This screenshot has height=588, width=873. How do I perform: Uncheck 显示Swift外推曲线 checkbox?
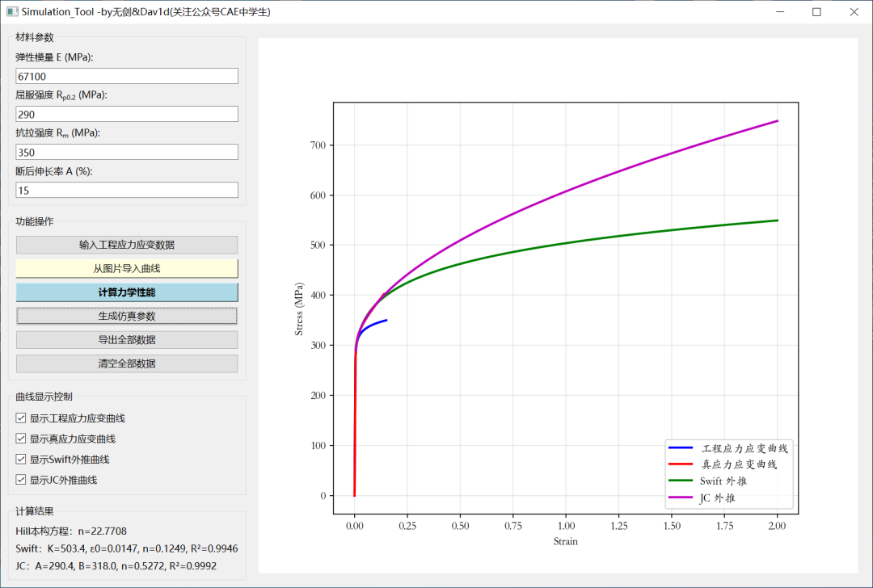click(20, 459)
